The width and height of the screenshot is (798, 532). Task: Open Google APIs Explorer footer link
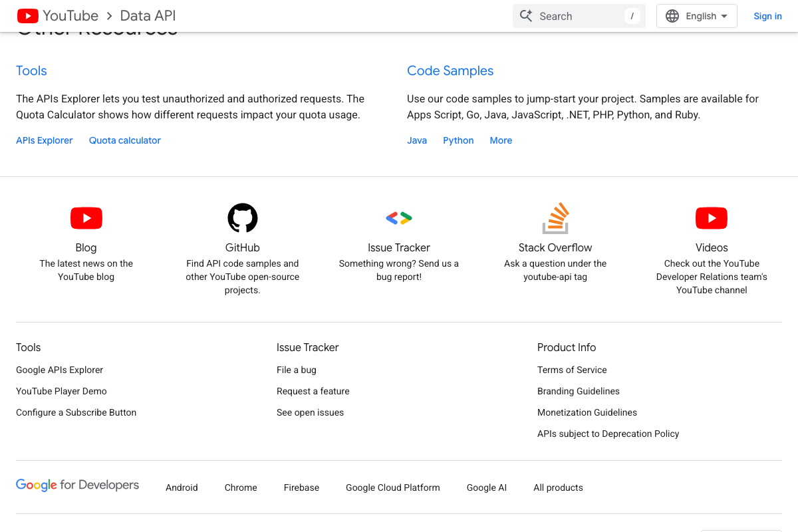[60, 370]
